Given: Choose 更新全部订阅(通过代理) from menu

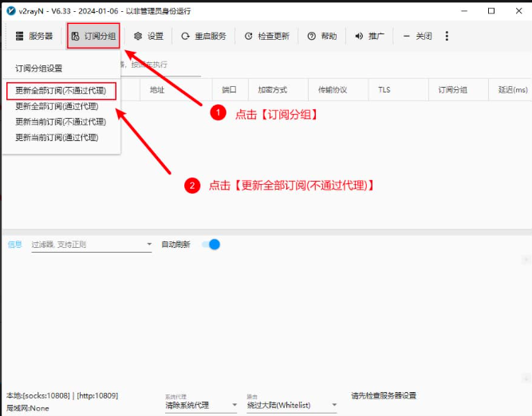Looking at the screenshot, I should point(57,106).
